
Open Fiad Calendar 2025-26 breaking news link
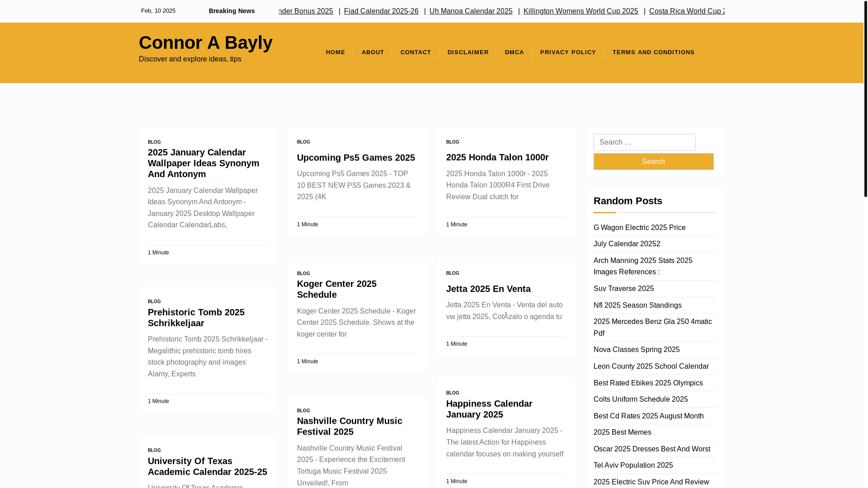click(x=381, y=11)
